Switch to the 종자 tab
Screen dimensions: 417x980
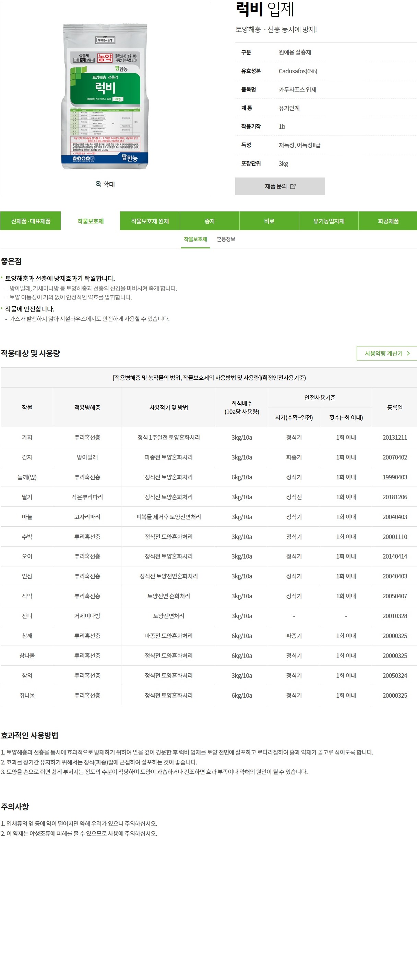210,221
